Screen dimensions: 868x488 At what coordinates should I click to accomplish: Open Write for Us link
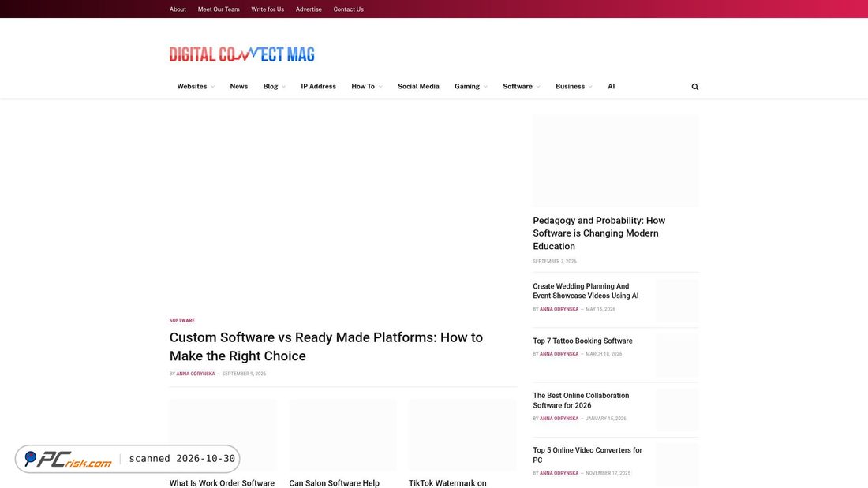pyautogui.click(x=268, y=9)
